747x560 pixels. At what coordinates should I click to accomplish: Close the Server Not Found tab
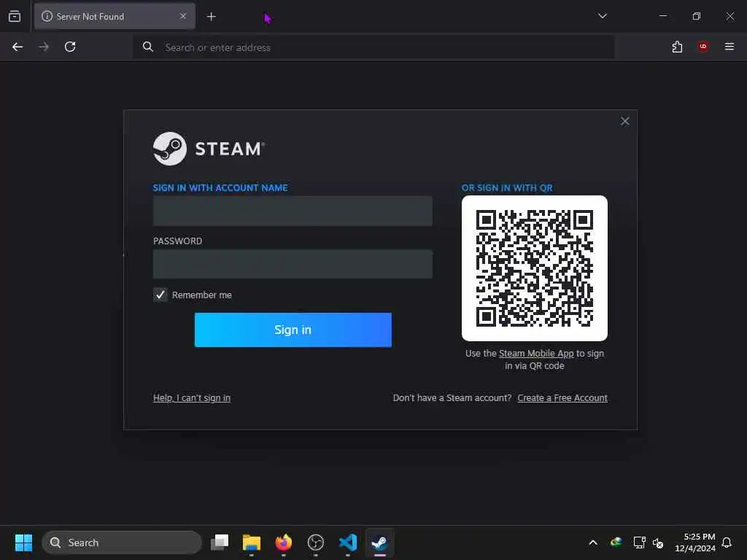[183, 16]
